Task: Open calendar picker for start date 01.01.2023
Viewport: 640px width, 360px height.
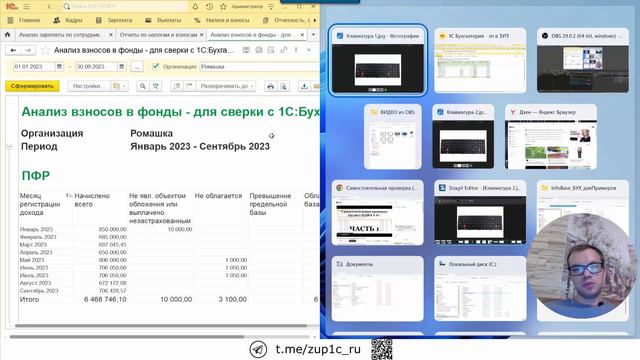Action: click(59, 67)
